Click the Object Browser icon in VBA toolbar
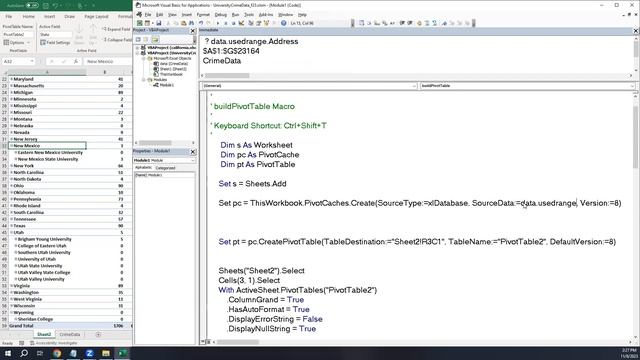This screenshot has width=640, height=360. pyautogui.click(x=267, y=23)
